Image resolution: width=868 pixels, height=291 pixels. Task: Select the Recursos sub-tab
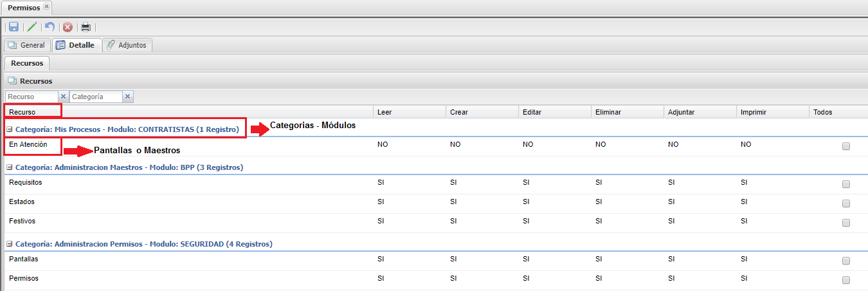coord(27,64)
